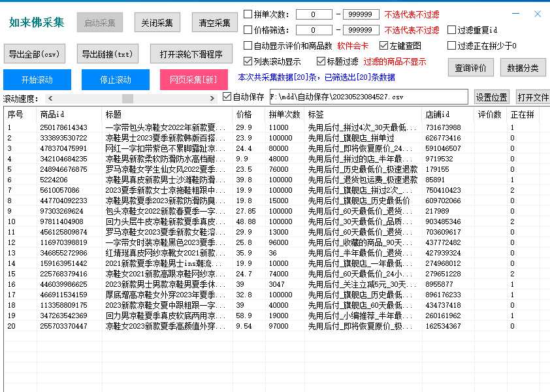Viewport: 550px width, 392px height.
Task: Export links using 导出链接(txt)
Action: [107, 53]
